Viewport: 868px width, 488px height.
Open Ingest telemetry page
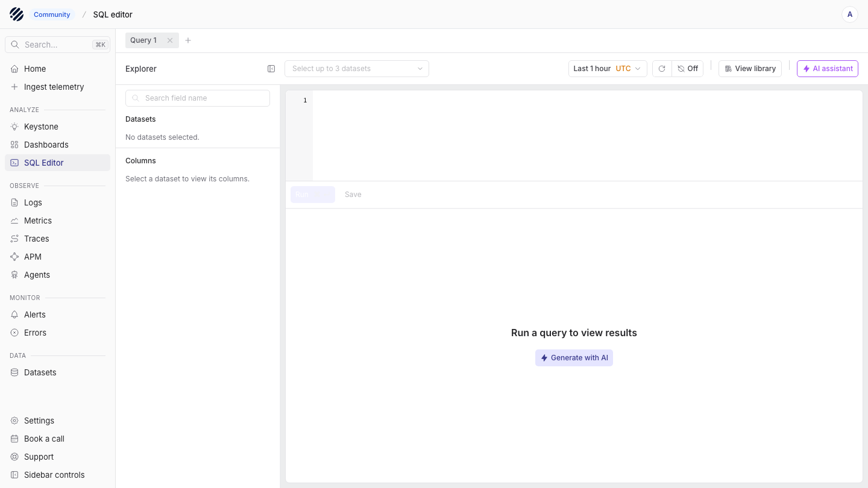[58, 87]
